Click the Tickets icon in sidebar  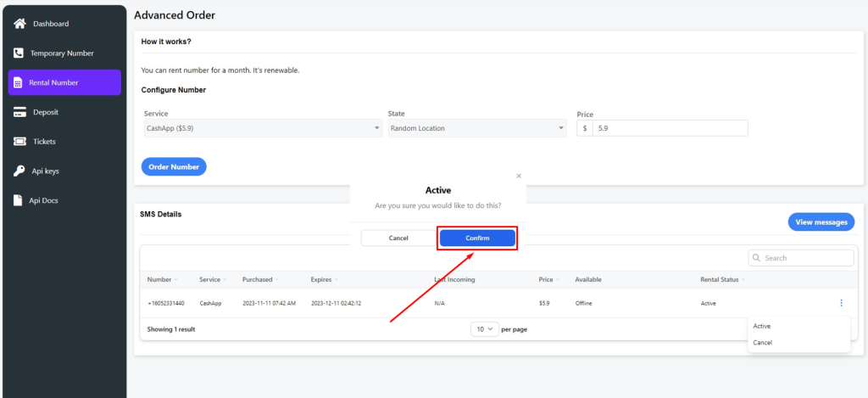[19, 142]
